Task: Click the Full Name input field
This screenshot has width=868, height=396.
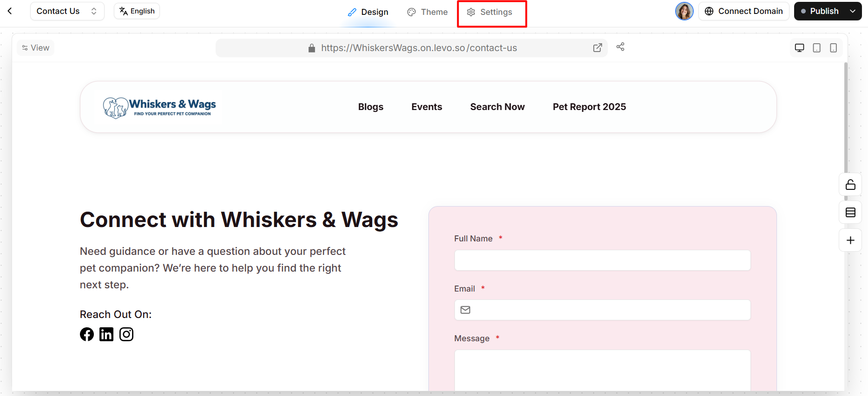Action: pos(602,260)
